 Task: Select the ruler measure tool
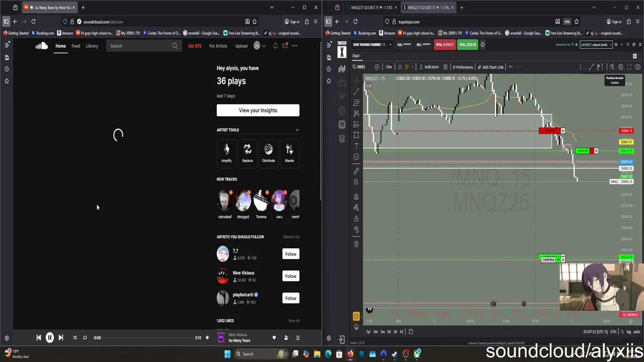[x=357, y=171]
